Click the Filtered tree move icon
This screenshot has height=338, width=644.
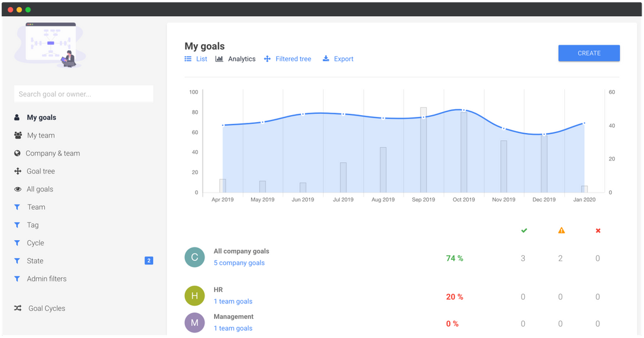(267, 59)
